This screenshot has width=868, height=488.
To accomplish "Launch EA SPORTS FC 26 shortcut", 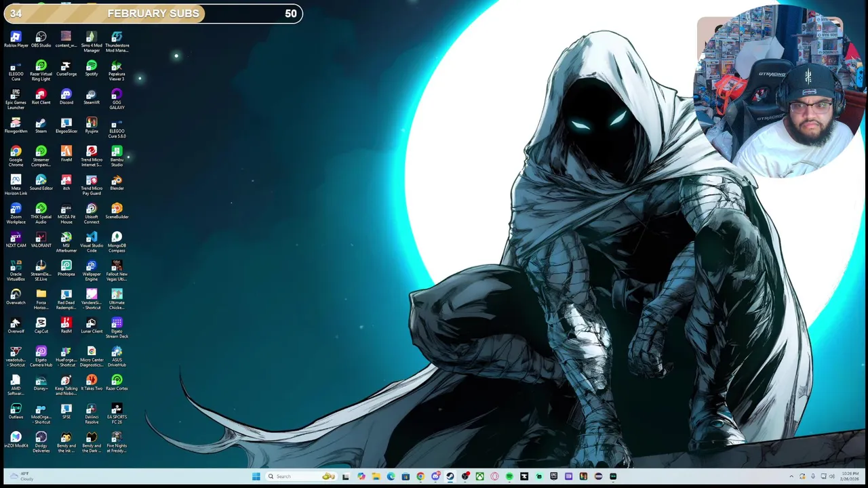I will pyautogui.click(x=117, y=413).
